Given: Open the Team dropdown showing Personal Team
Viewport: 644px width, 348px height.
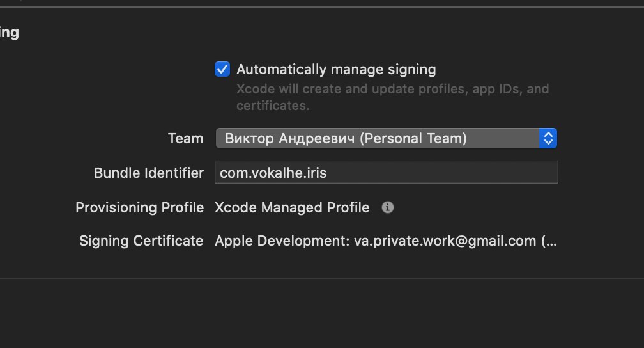Looking at the screenshot, I should pyautogui.click(x=386, y=138).
